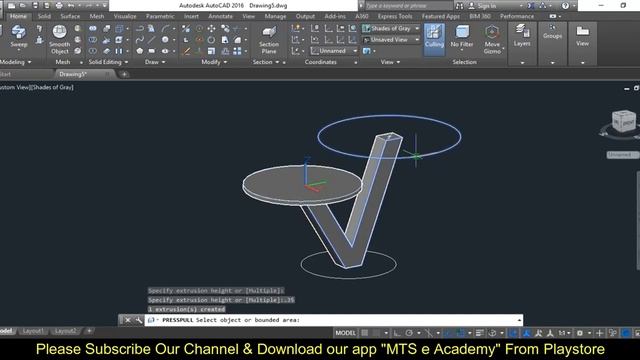Click the Scale modify tool
Screen dimensions: 640x360
click(211, 51)
